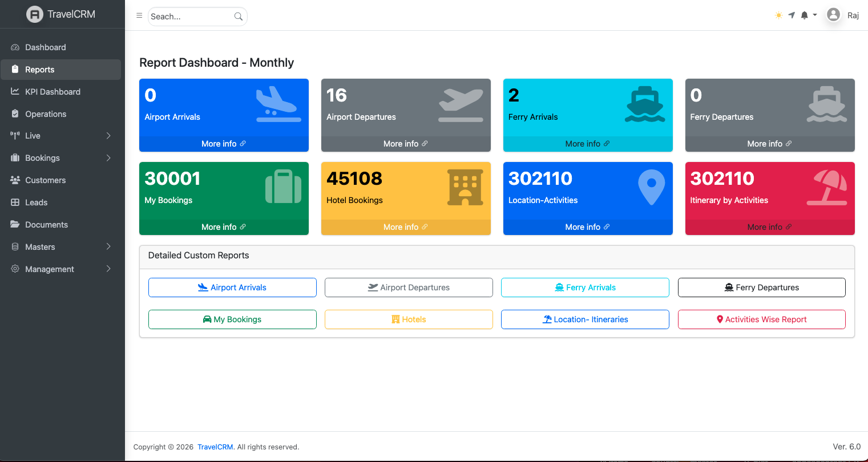Viewport: 868px width, 462px height.
Task: Open More info on Ferry Departures card
Action: pyautogui.click(x=770, y=144)
